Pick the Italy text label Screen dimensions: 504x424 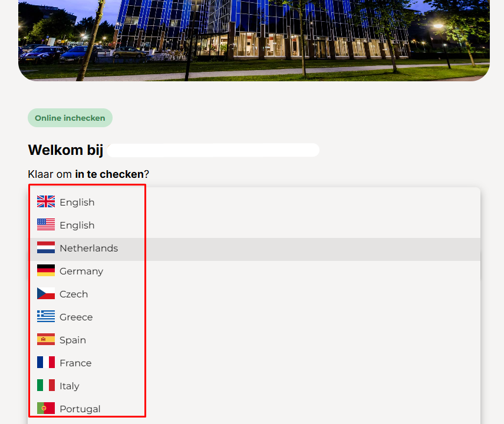pyautogui.click(x=69, y=386)
